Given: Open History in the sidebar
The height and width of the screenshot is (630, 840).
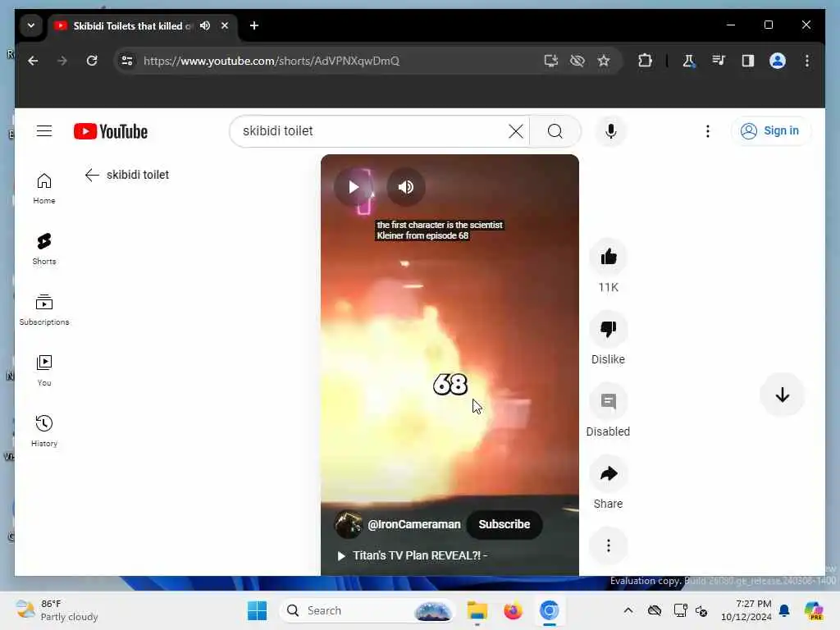Looking at the screenshot, I should [x=44, y=431].
